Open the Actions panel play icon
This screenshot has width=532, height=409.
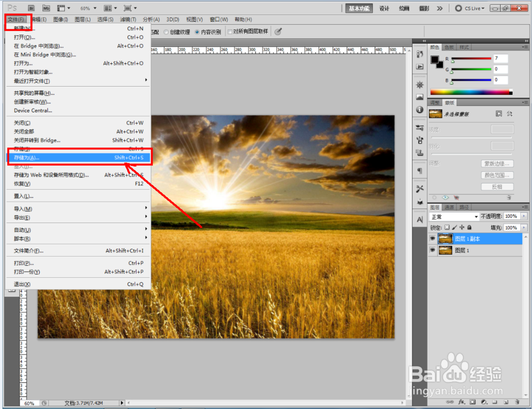420,67
